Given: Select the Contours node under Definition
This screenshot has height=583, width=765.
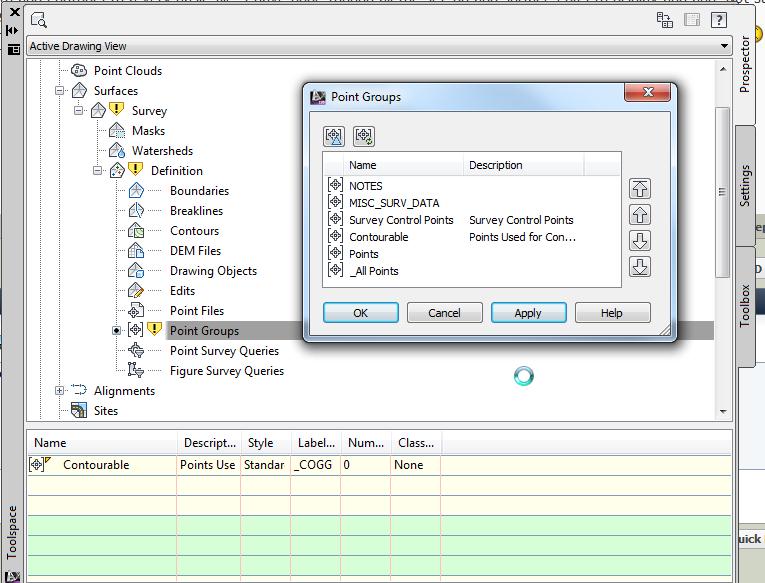Looking at the screenshot, I should pos(194,231).
